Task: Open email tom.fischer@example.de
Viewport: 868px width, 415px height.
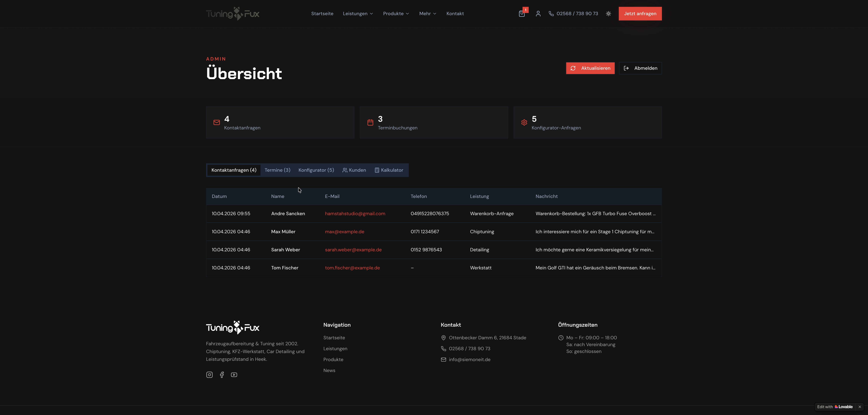Action: (352, 268)
